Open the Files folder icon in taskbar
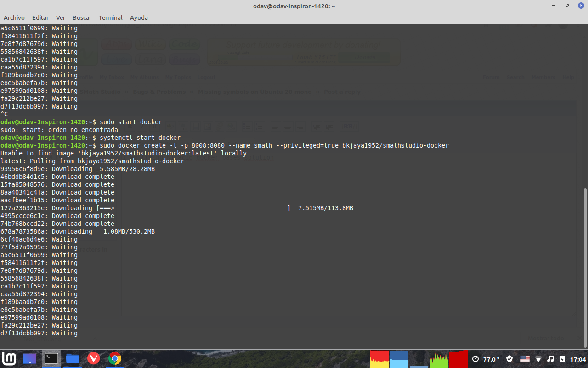588x368 pixels. pyautogui.click(x=72, y=359)
